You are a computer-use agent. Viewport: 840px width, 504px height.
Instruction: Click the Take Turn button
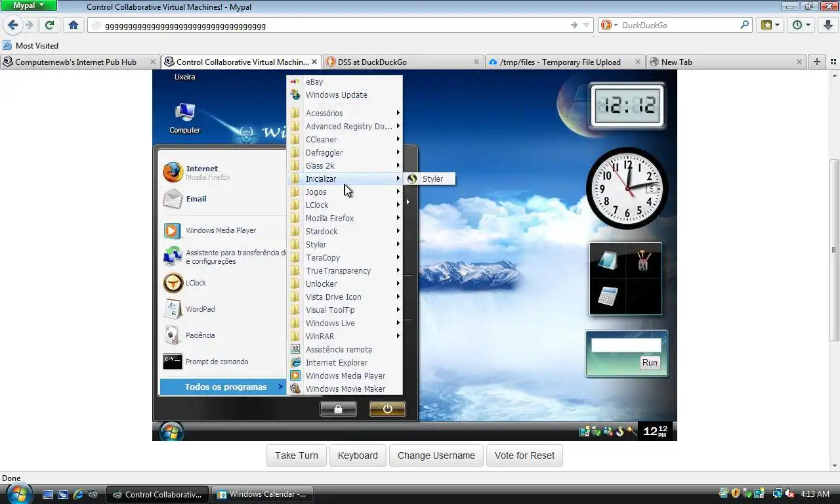pyautogui.click(x=296, y=455)
